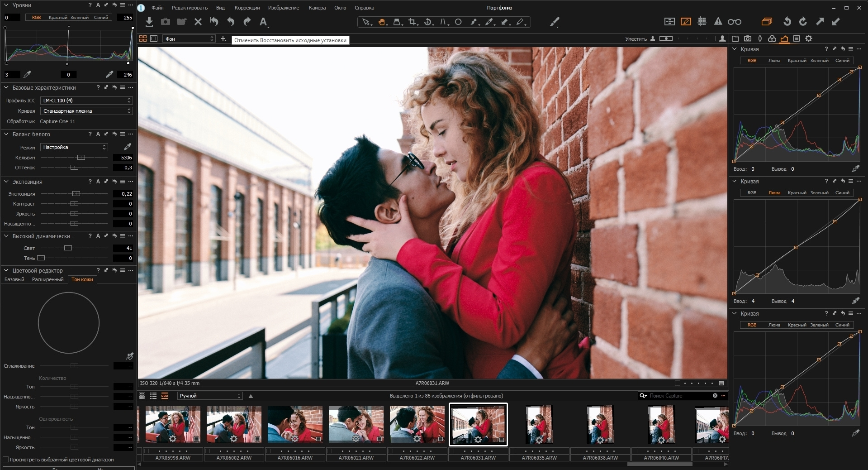Screen dimensions: 868x470
Task: Click the grid overlay toolbar icon
Action: [x=702, y=22]
